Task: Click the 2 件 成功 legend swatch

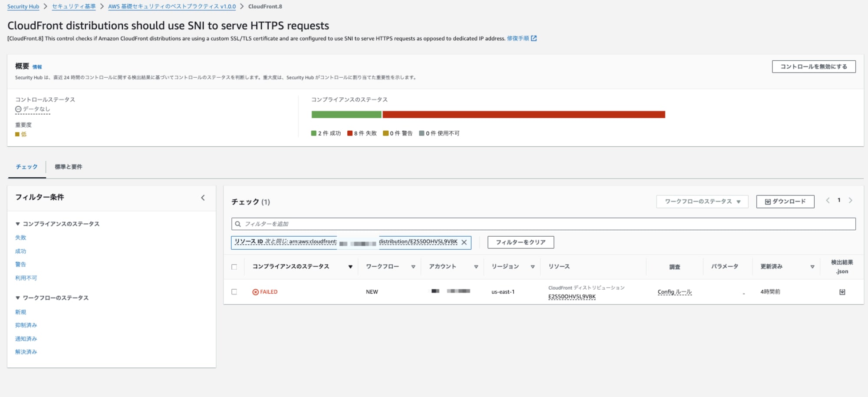Action: coord(314,133)
